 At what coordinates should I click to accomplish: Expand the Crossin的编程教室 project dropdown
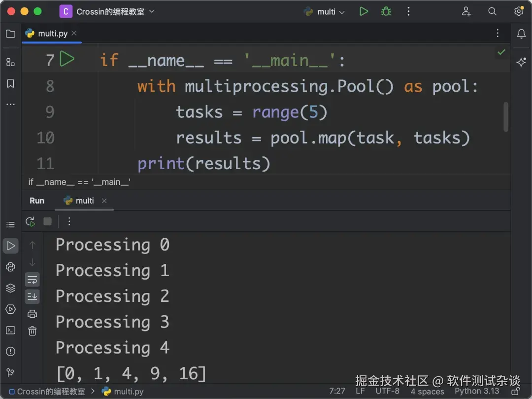(x=107, y=11)
